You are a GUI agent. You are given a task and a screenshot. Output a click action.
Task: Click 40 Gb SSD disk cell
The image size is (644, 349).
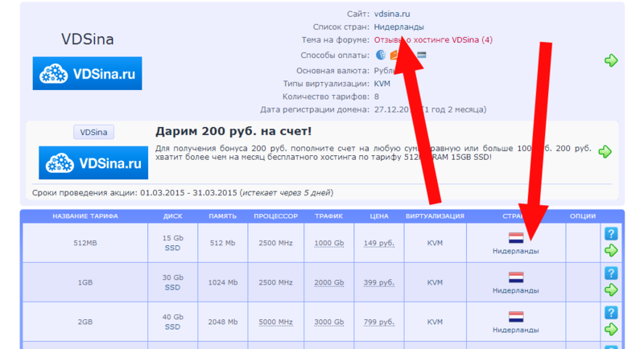[172, 322]
